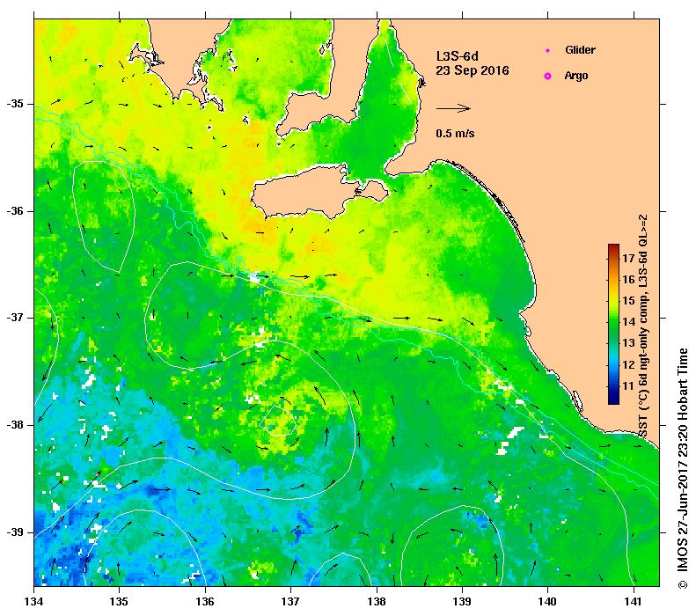Click longitude label 138
The height and width of the screenshot is (616, 696).
tap(377, 602)
